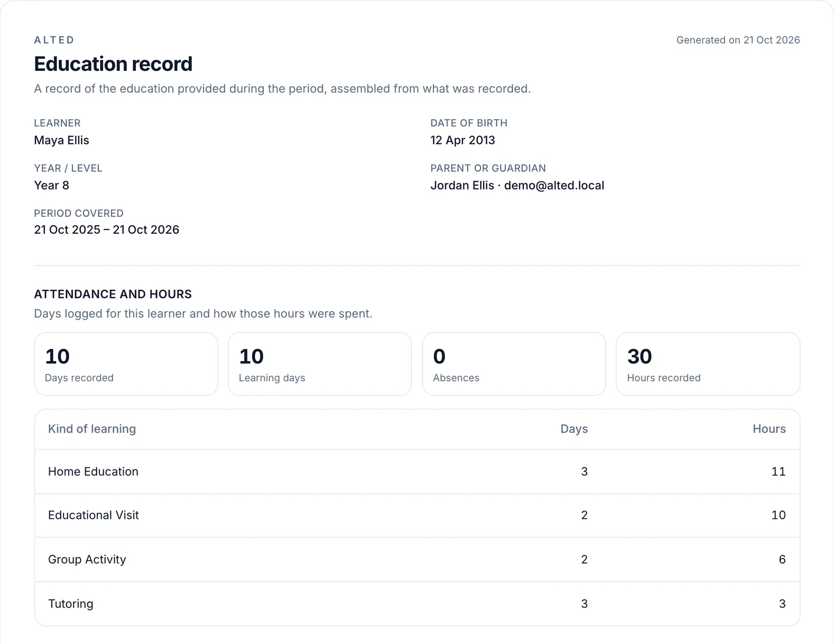Screen dimensions: 834x644
Task: Click learner name Maya Ellis
Action: click(62, 140)
